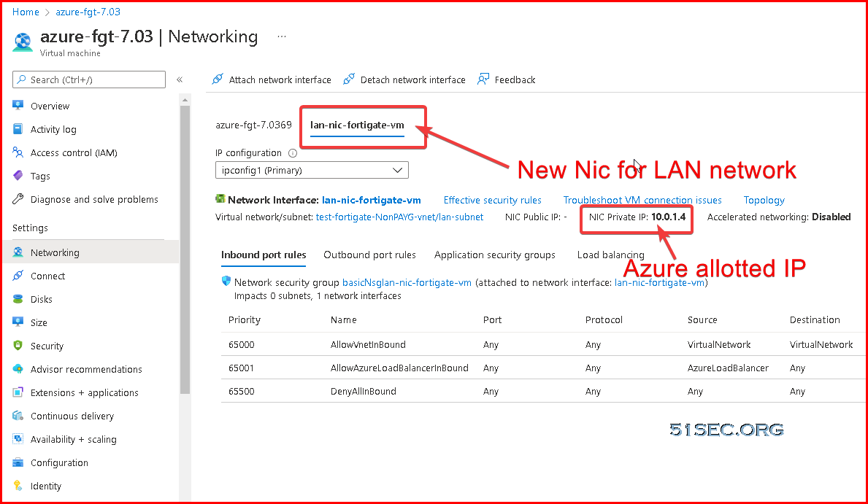Open azure-fgt-7.03 breadcrumb link
This screenshot has height=504, width=868.
(88, 12)
